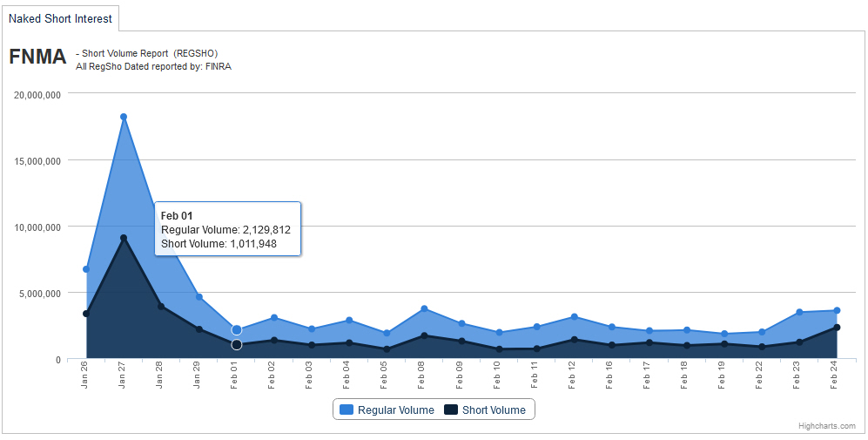The width and height of the screenshot is (868, 440).
Task: Open the Naked Short Interest tab
Action: (x=60, y=17)
